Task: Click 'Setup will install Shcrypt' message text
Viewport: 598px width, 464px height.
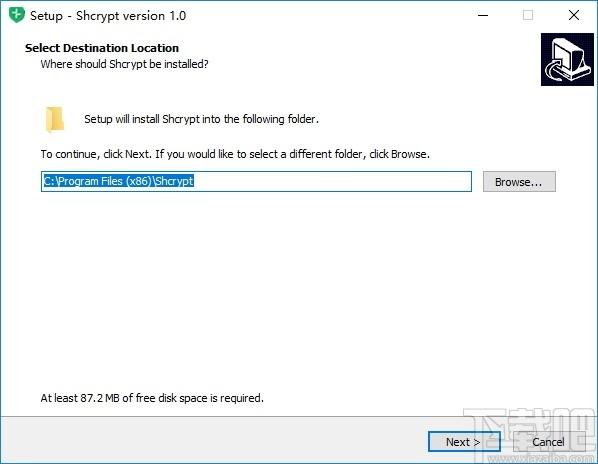Action: click(201, 119)
